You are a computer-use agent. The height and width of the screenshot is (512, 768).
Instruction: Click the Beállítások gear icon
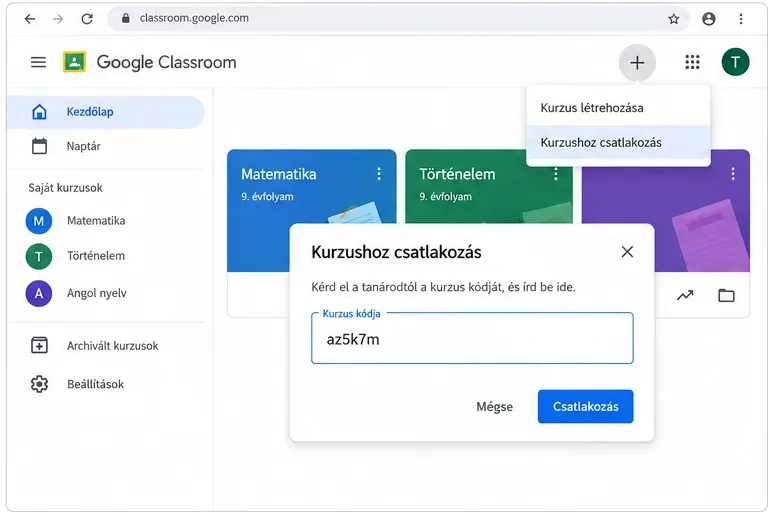(x=39, y=384)
